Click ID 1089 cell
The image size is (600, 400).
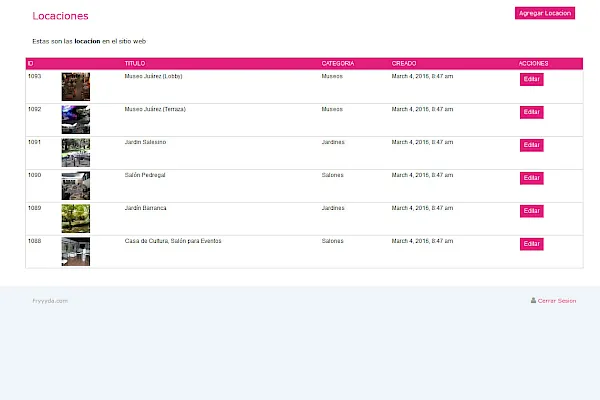click(34, 208)
